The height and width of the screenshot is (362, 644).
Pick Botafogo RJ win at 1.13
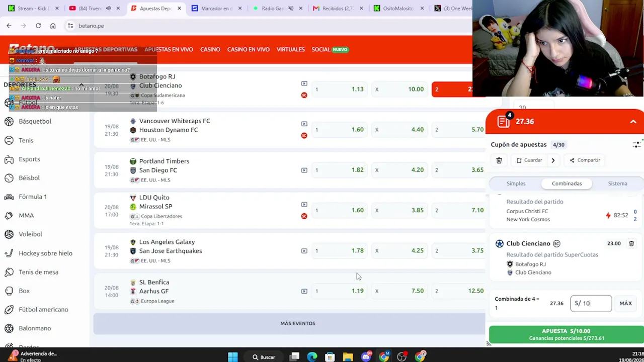point(340,89)
